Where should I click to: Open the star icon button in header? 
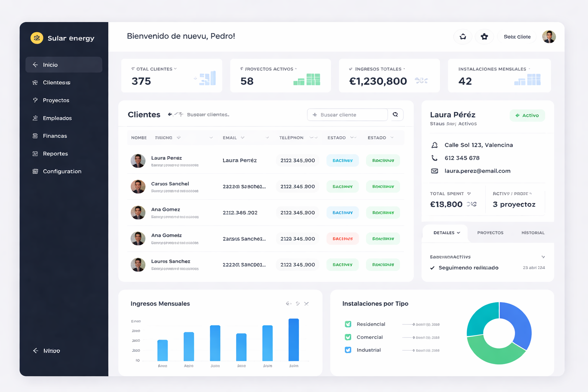(484, 37)
